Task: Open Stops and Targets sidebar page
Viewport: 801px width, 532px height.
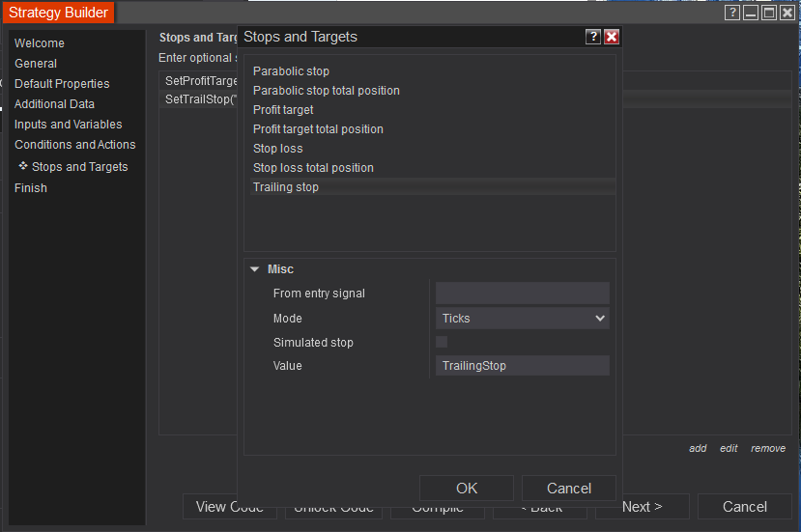Action: [79, 167]
